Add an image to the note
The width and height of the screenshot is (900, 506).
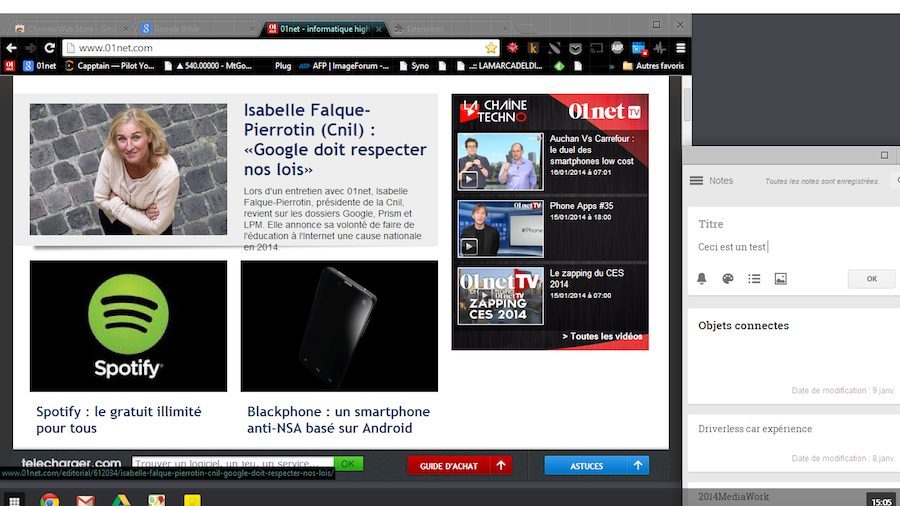[780, 279]
